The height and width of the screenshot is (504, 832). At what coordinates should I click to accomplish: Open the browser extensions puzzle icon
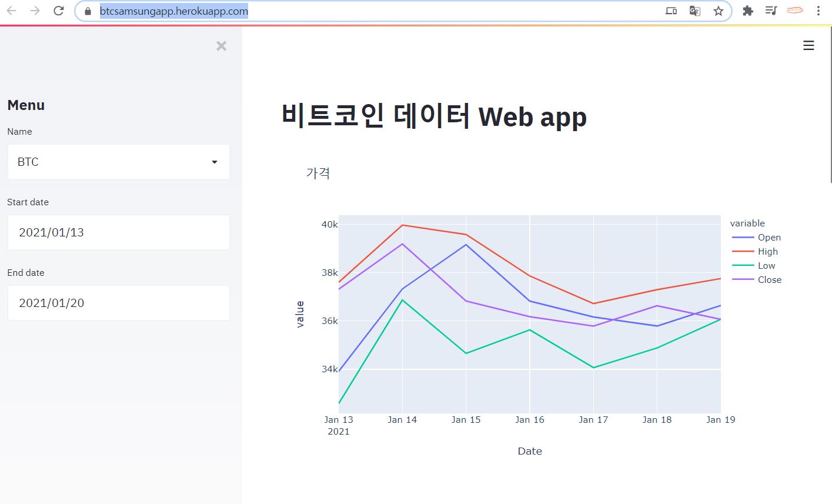pyautogui.click(x=747, y=11)
